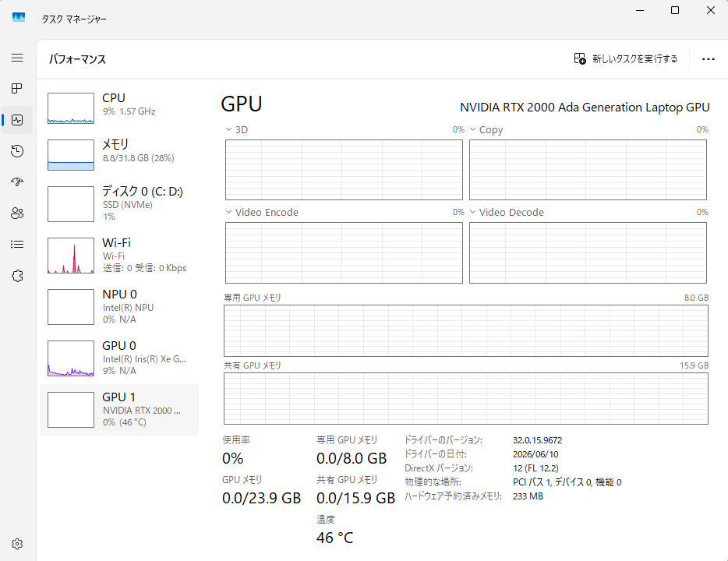
Task: Click the 8.0 GB dedicated memory max label
Action: coord(696,298)
